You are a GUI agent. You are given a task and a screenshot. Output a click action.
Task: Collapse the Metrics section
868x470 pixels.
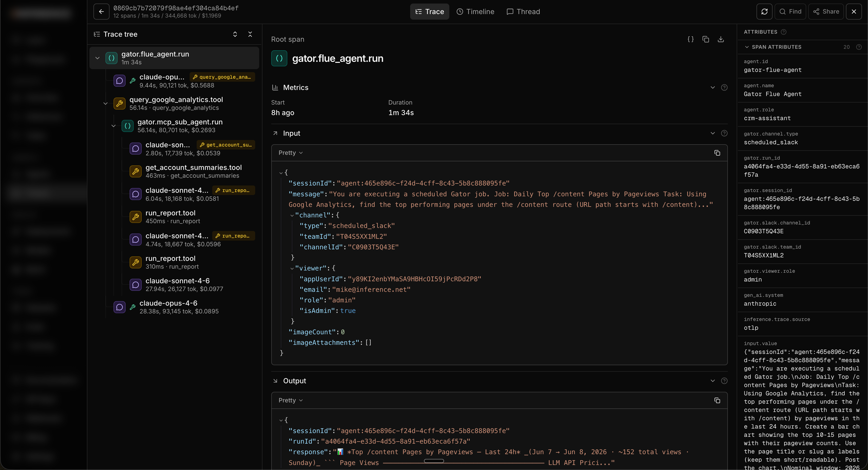click(x=713, y=87)
